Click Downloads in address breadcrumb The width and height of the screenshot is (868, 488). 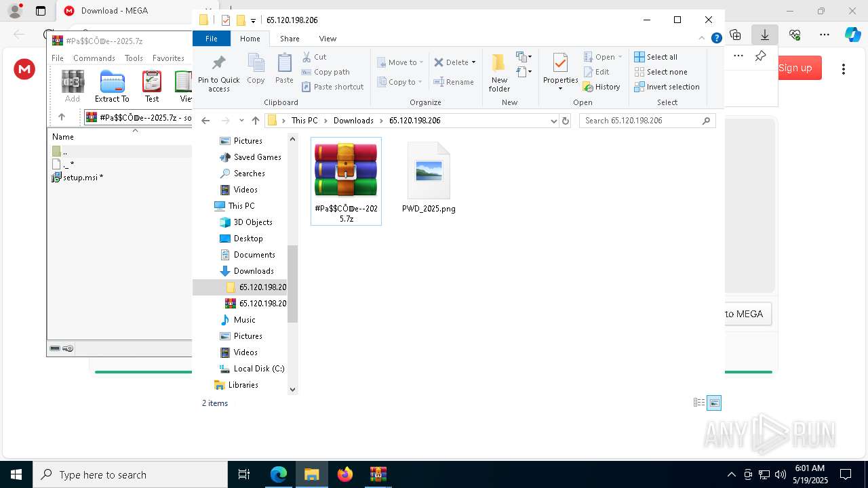coord(353,121)
